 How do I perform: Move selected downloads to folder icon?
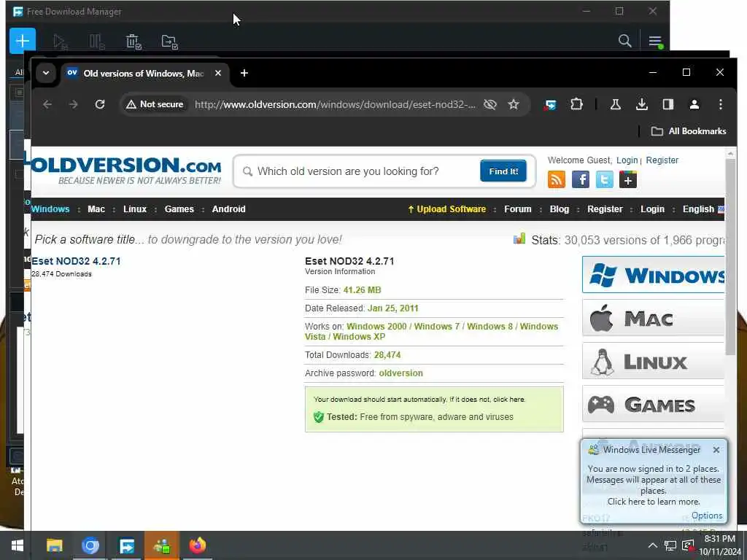click(169, 42)
